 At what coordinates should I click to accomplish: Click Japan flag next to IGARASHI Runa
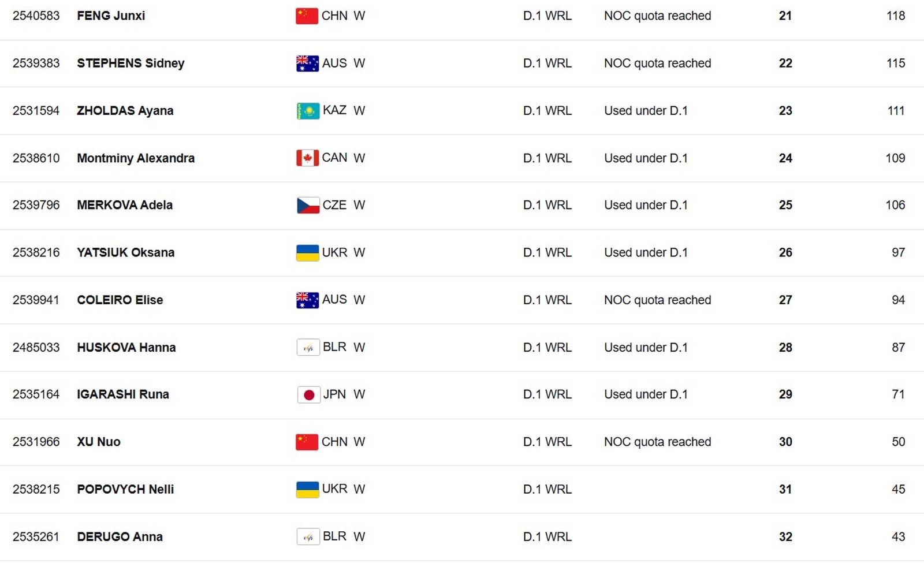(x=308, y=394)
